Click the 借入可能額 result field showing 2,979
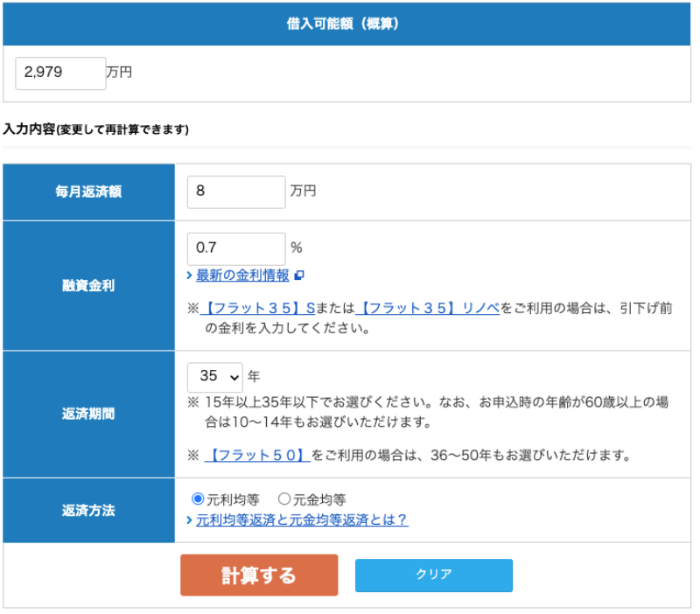 point(60,73)
